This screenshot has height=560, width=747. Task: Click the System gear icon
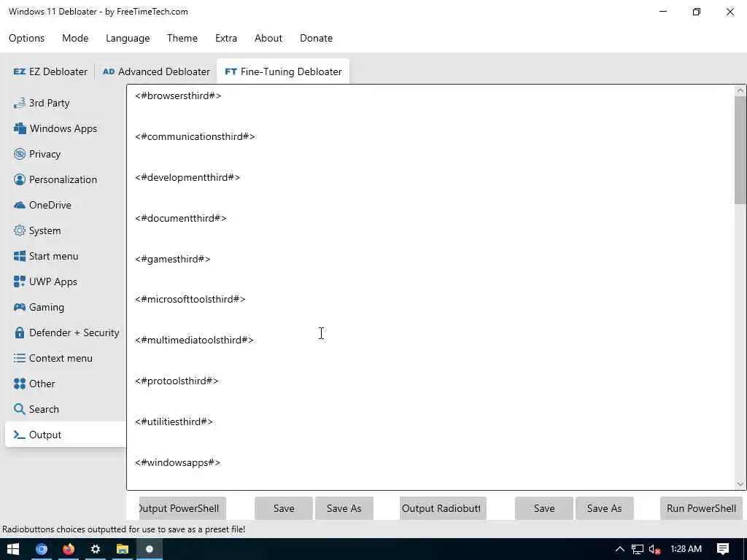click(x=20, y=230)
